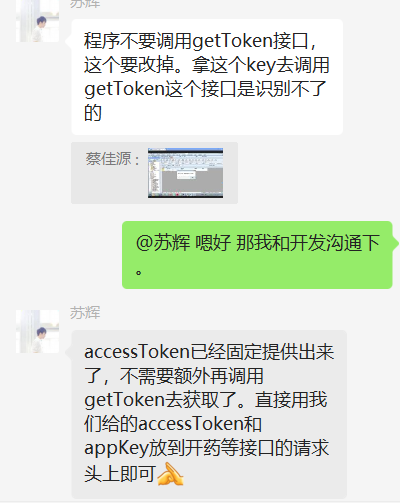Click the partially visible sender name at top
Viewport: 400px width, 503px height.
pyautogui.click(x=85, y=4)
